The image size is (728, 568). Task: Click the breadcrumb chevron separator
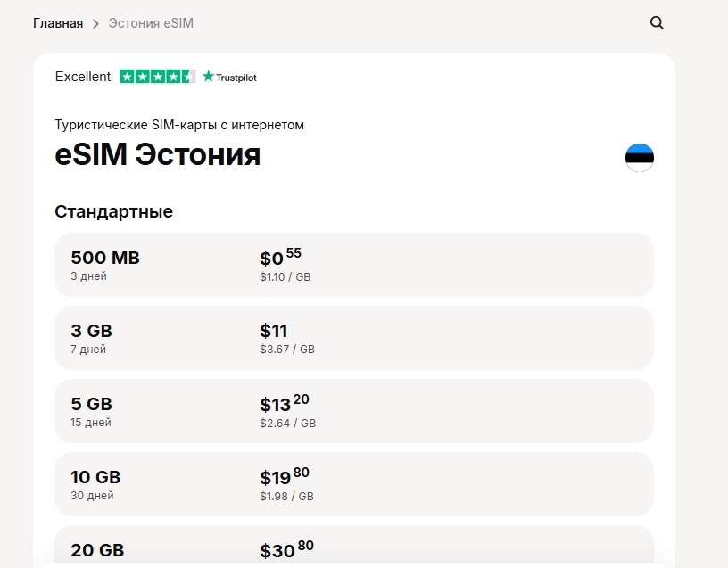pyautogui.click(x=95, y=23)
